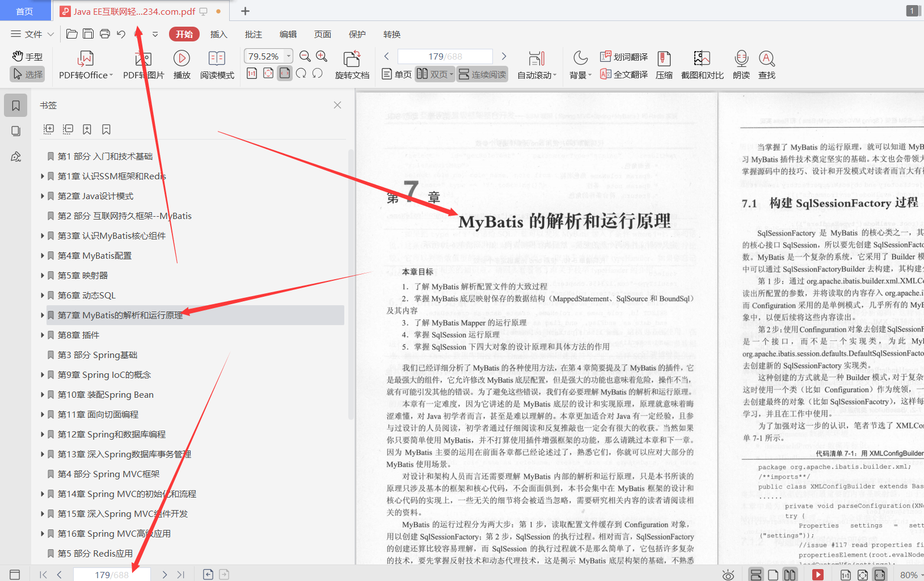Viewport: 924px width, 581px height.
Task: Open the thumbnails panel sidebar icon
Action: pos(16,131)
